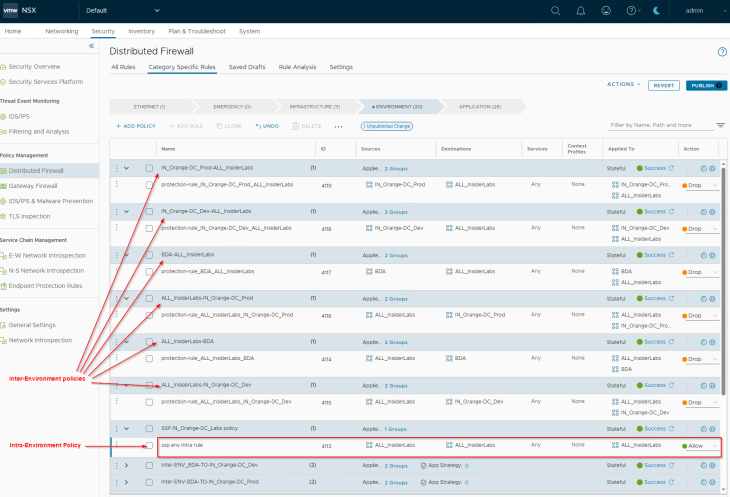
Task: Tick checkbox for protection-rule_BDA_ALL_InsiderLabs rule
Action: click(149, 272)
